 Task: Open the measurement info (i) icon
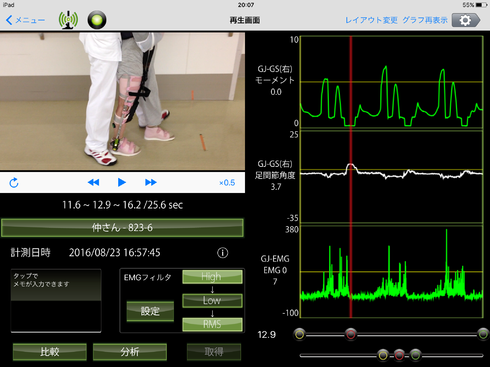point(223,253)
